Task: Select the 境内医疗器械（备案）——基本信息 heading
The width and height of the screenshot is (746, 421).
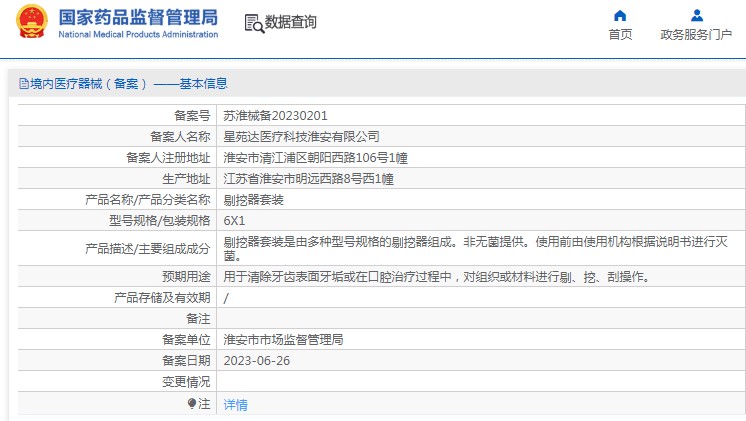Action: click(x=128, y=84)
